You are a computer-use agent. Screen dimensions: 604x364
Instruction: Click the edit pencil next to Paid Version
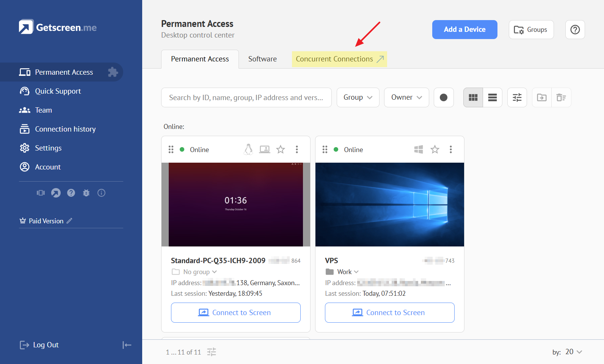click(69, 221)
